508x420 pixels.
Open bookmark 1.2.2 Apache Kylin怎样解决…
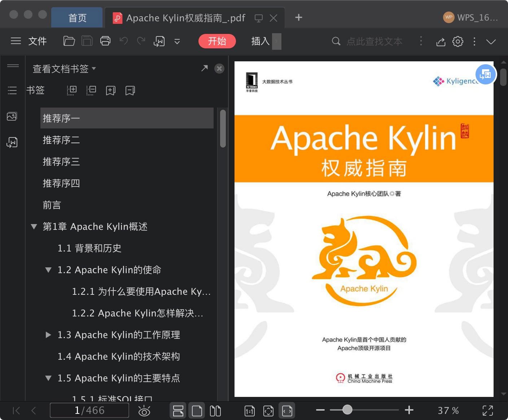click(x=138, y=313)
